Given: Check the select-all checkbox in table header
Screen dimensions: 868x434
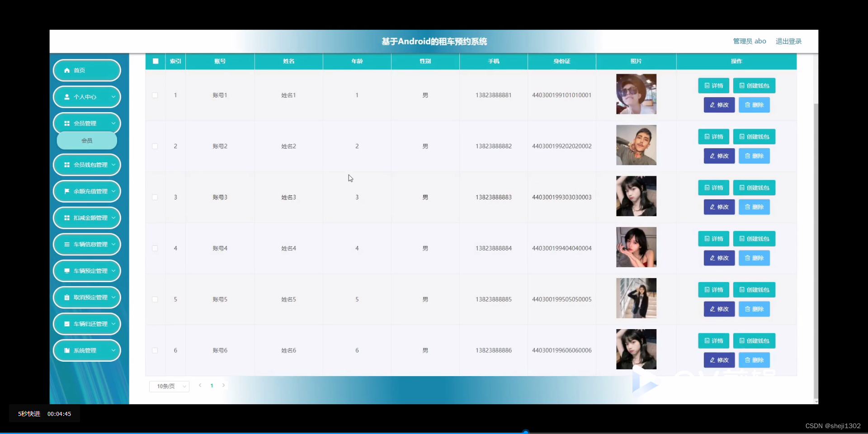Looking at the screenshot, I should click(x=155, y=61).
